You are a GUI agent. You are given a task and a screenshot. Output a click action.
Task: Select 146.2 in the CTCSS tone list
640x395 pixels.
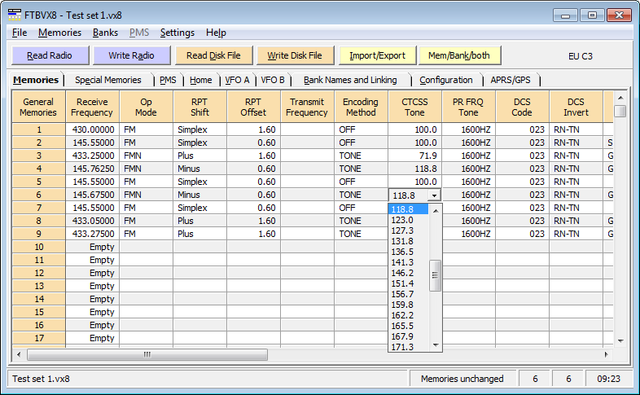(408, 273)
